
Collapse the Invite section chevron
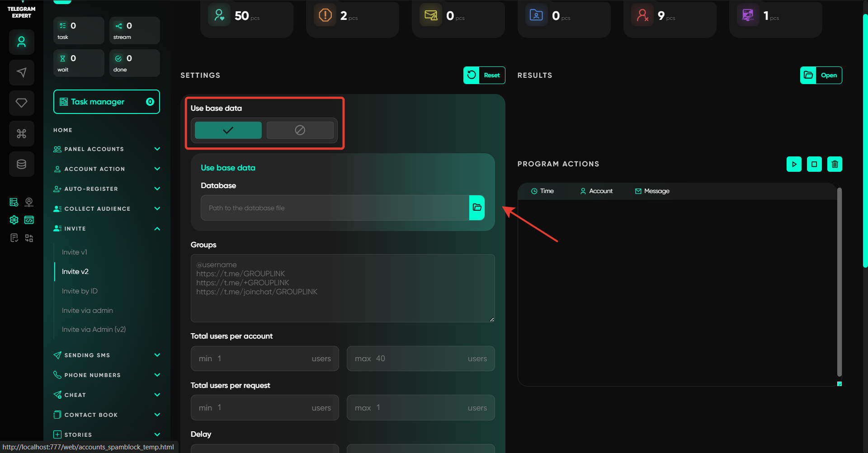(157, 229)
